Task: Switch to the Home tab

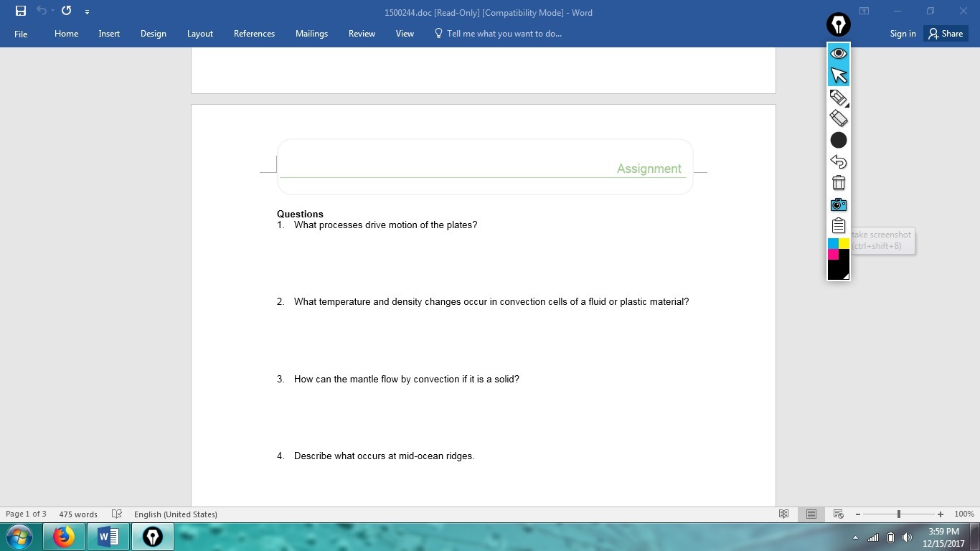Action: click(66, 34)
